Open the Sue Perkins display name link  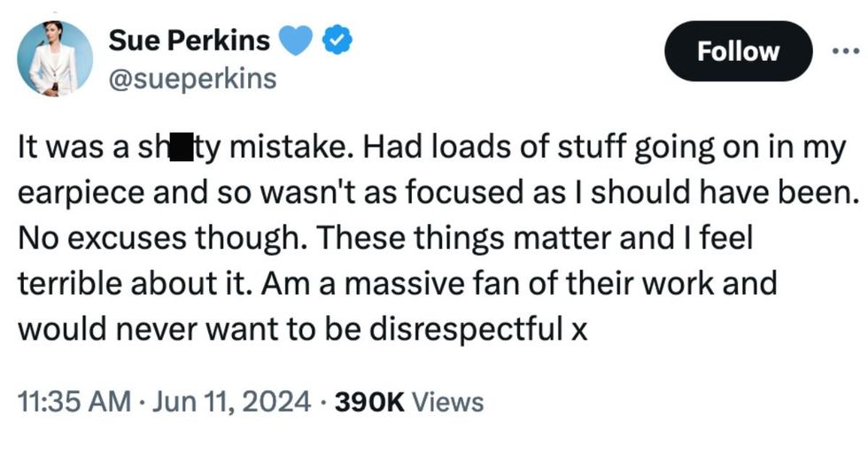(189, 40)
